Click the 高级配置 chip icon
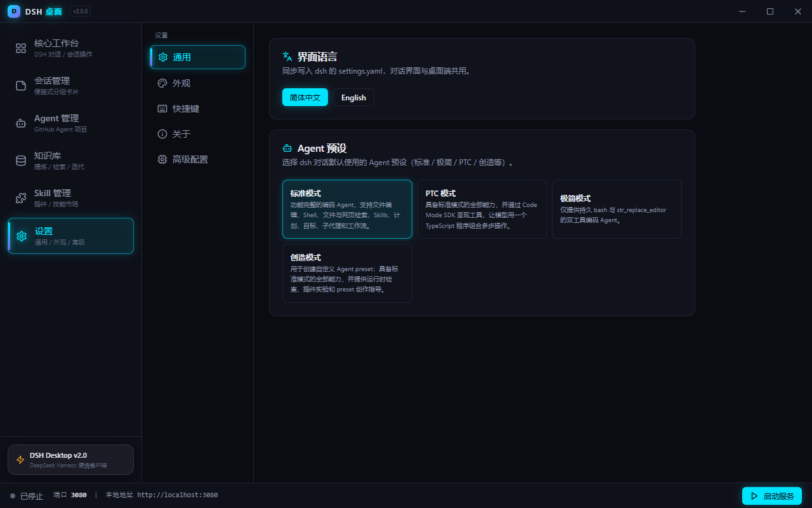This screenshot has width=812, height=508. [x=162, y=159]
